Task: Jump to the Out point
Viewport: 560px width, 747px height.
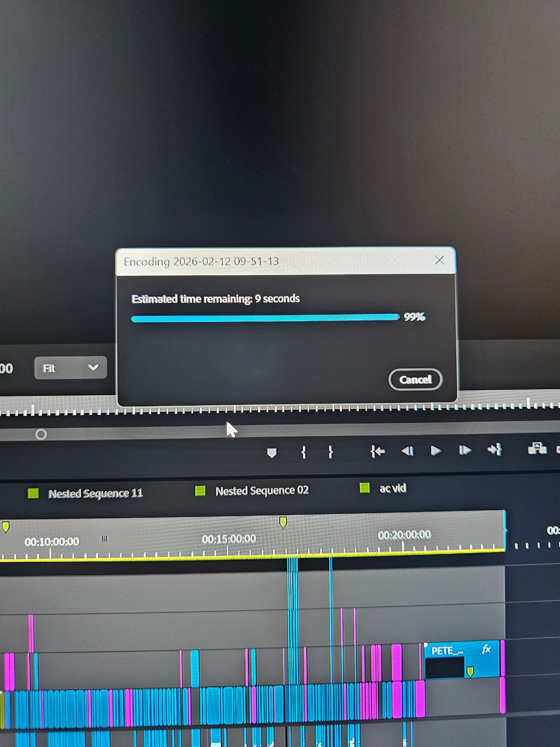Action: [495, 450]
